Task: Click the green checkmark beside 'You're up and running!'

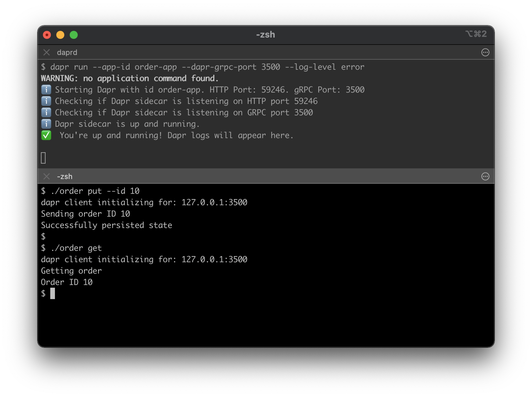Action: point(46,135)
